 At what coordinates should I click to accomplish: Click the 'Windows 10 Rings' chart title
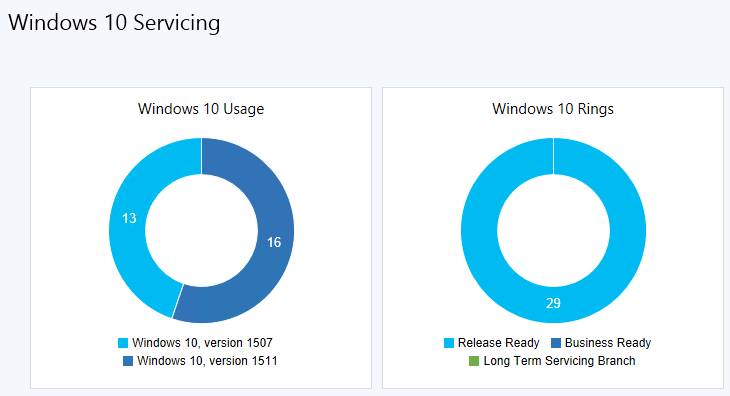[553, 109]
